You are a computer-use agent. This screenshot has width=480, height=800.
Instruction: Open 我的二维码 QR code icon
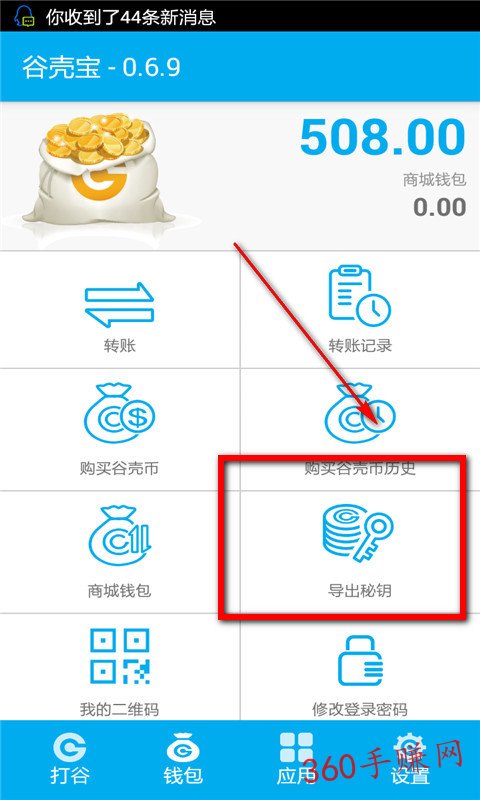coord(119,656)
